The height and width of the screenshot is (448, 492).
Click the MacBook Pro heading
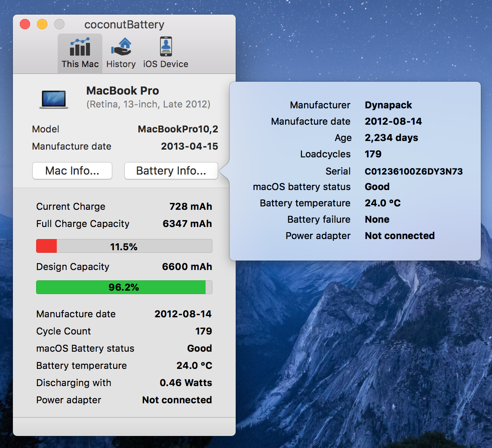click(x=123, y=91)
